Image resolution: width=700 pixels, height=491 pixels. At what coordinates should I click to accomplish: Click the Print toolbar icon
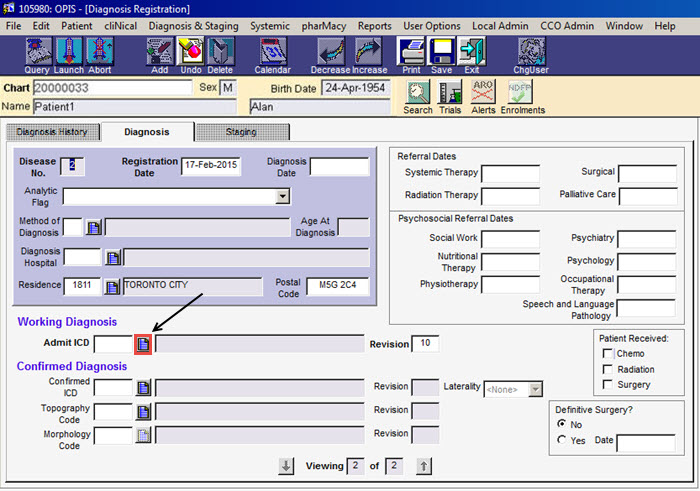[411, 51]
